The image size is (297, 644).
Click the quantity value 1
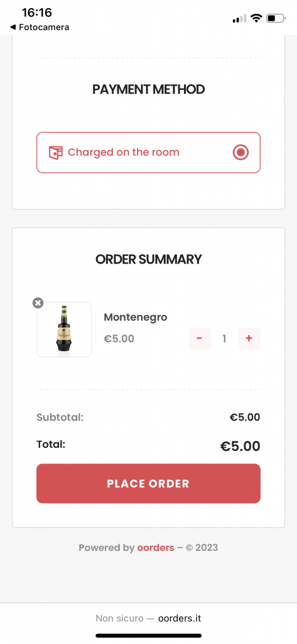(x=224, y=338)
